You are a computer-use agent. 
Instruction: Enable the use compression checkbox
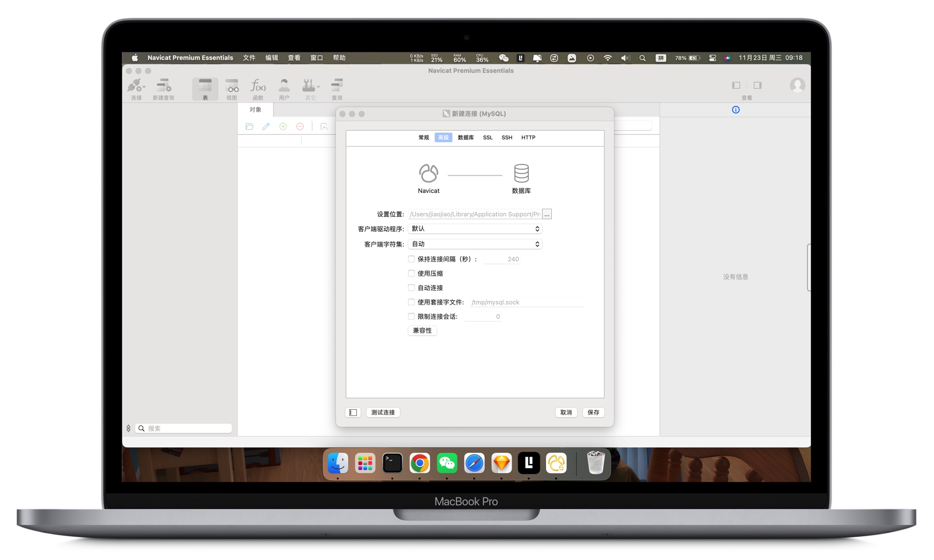[x=411, y=273]
